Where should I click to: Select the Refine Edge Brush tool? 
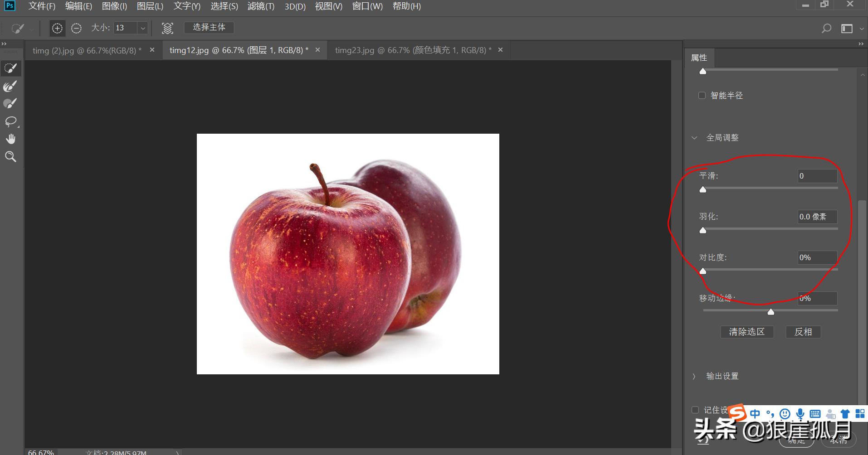tap(11, 86)
